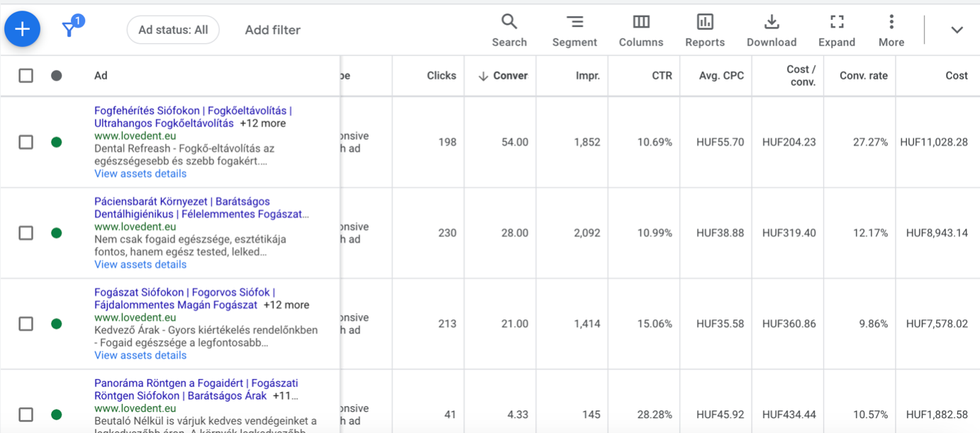Sort by the Ad column header
This screenshot has height=433, width=980.
point(101,75)
